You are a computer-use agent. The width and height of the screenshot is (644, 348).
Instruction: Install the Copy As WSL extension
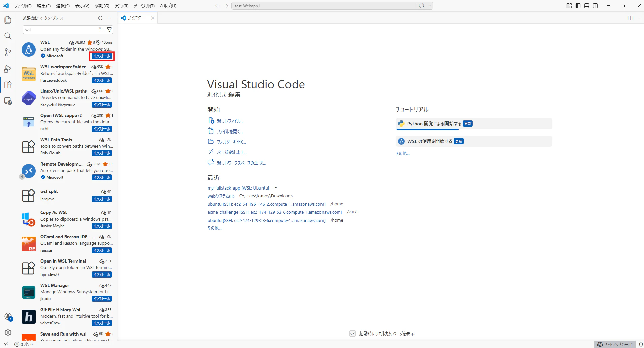click(102, 226)
